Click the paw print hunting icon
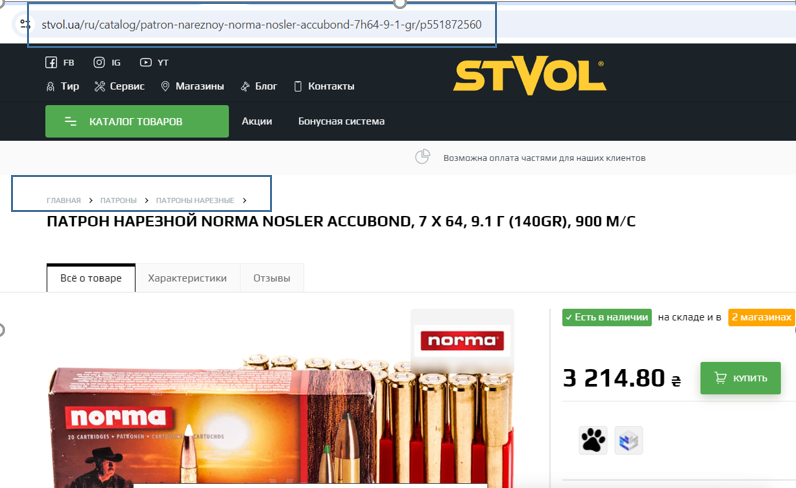The image size is (796, 488). click(x=593, y=440)
